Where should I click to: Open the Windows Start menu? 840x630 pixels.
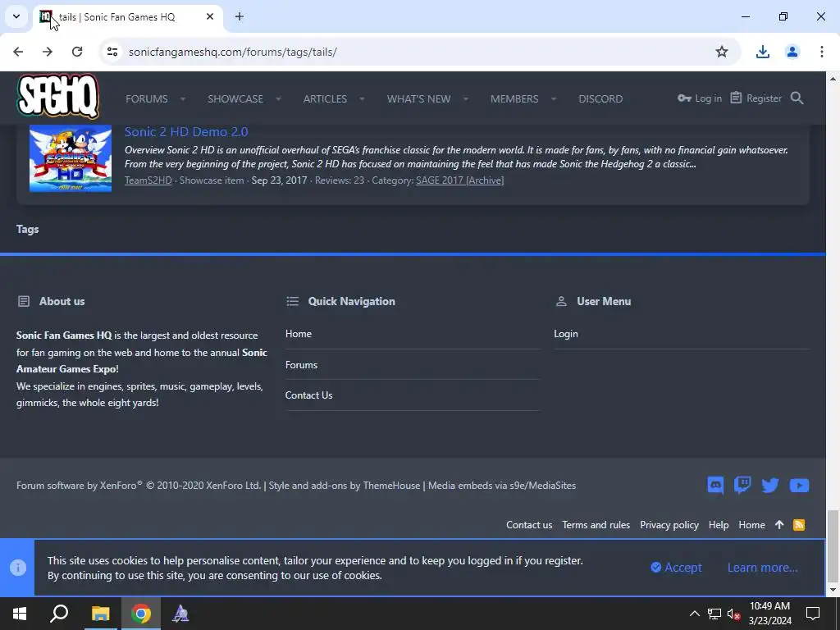[20, 614]
